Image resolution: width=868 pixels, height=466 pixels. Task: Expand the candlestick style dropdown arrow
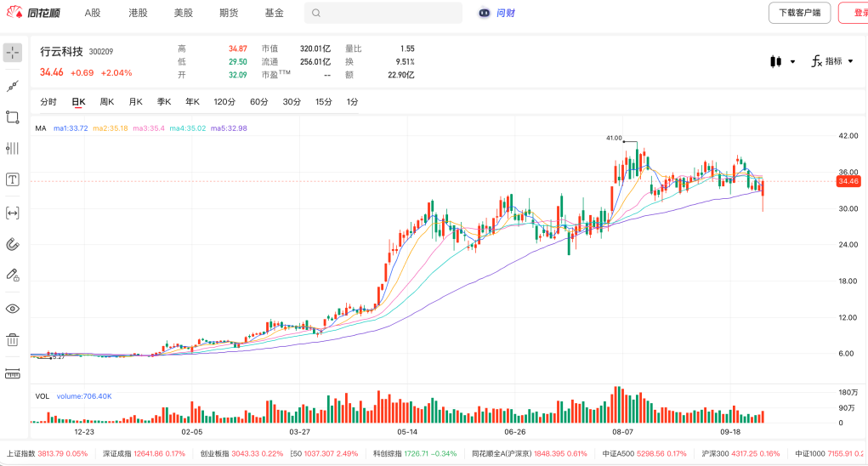792,61
